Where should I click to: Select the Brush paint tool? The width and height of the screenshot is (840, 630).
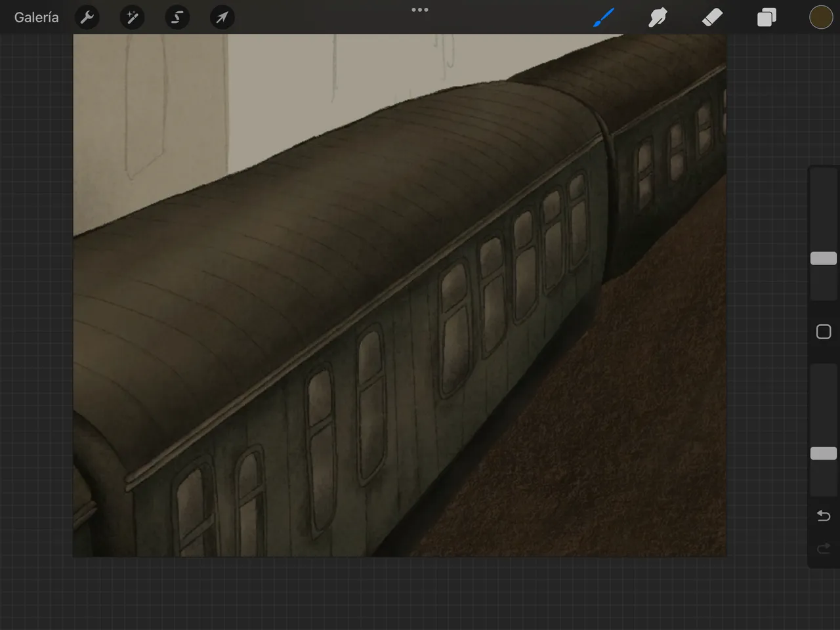coord(604,17)
